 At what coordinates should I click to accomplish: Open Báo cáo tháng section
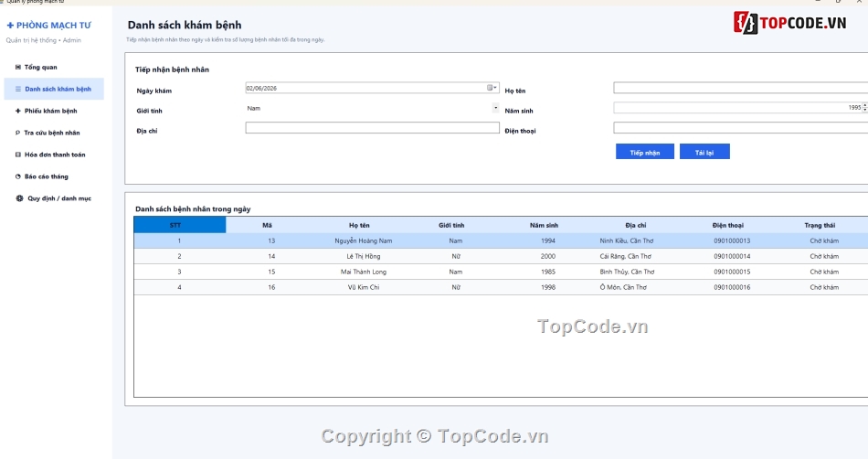click(54, 176)
